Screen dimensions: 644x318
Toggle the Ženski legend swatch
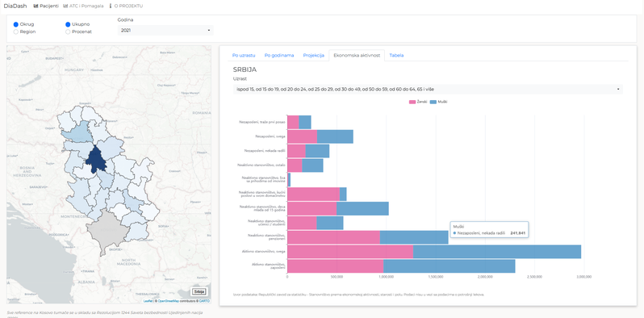pyautogui.click(x=412, y=102)
